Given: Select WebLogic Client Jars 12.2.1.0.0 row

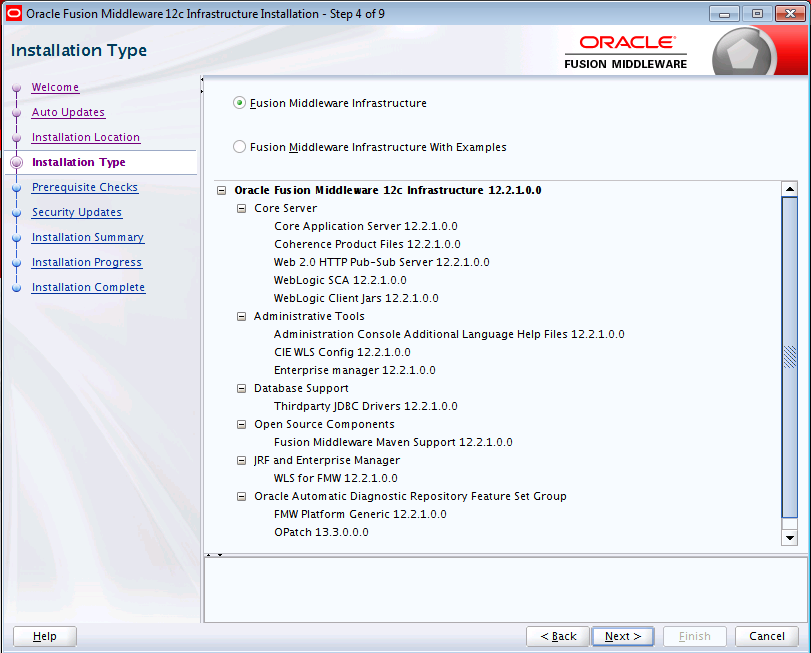Looking at the screenshot, I should [356, 298].
